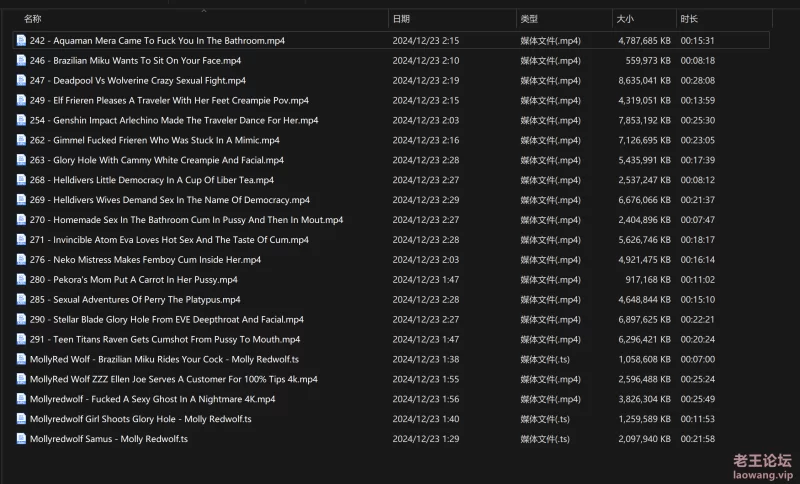Click the media icon of file 254

click(22, 120)
